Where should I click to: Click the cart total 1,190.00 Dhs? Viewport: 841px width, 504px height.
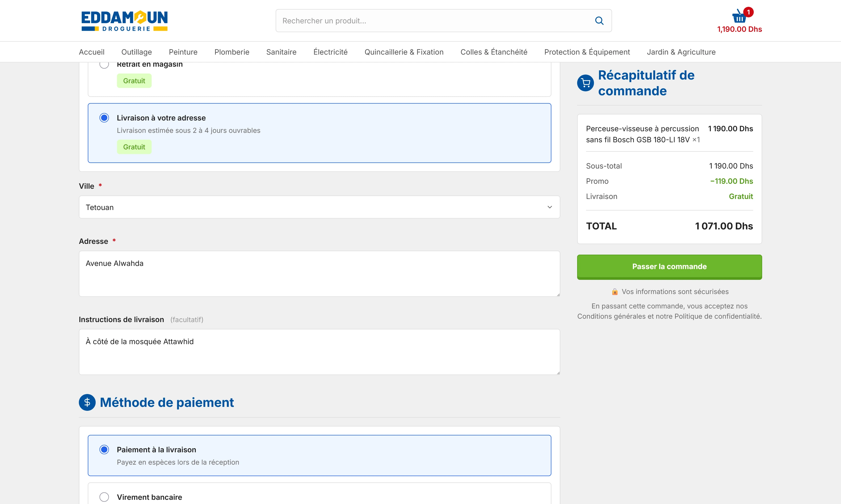[x=739, y=29]
